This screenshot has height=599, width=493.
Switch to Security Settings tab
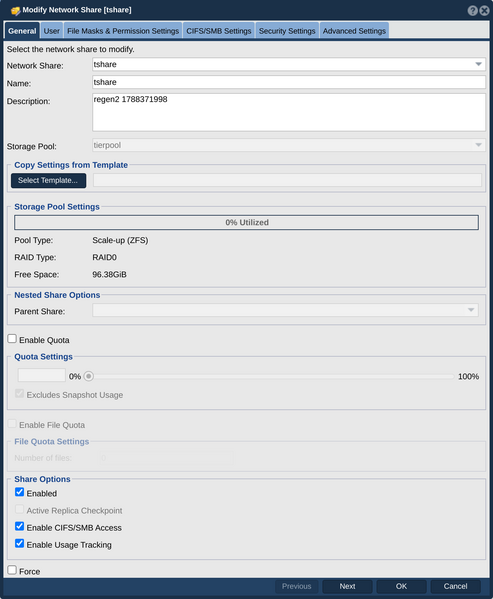[x=287, y=31]
